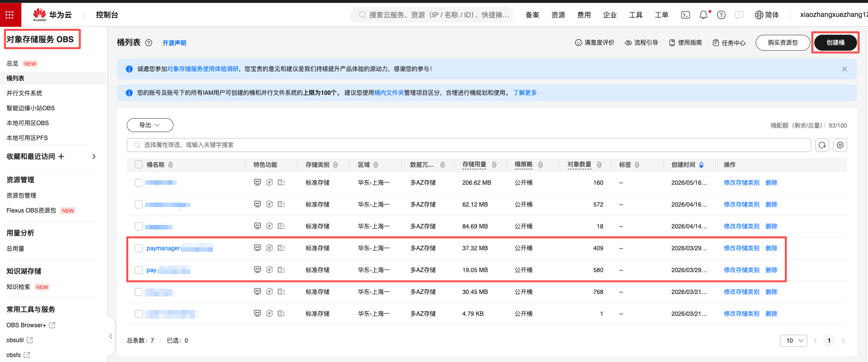The width and height of the screenshot is (868, 362).
Task: Click the middle feature icon in paymanager row
Action: point(269,248)
